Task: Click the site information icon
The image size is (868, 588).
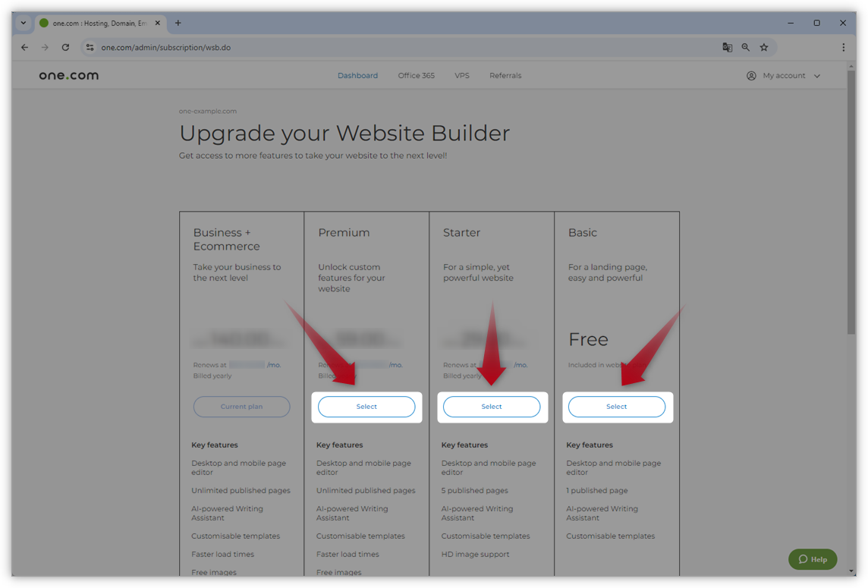Action: click(x=90, y=47)
